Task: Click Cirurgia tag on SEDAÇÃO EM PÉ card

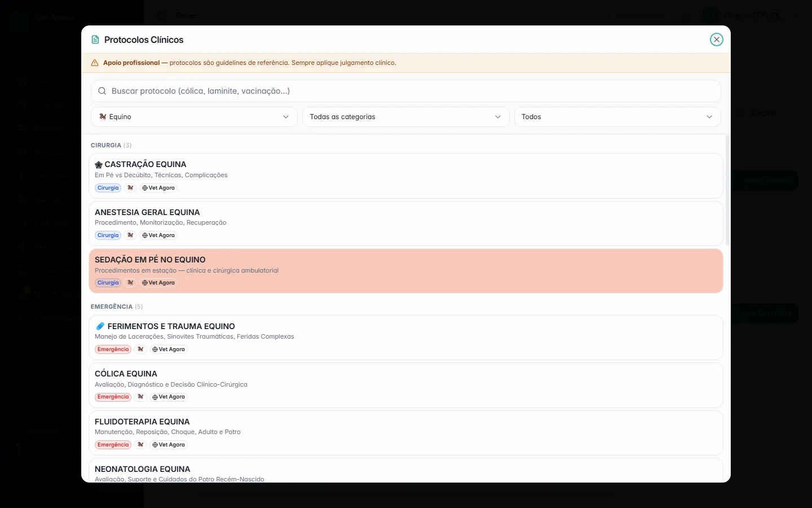Action: pos(108,283)
